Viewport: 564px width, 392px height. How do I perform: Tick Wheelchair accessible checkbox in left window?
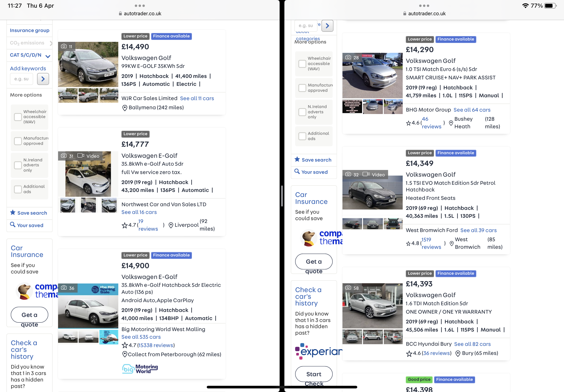pyautogui.click(x=18, y=117)
